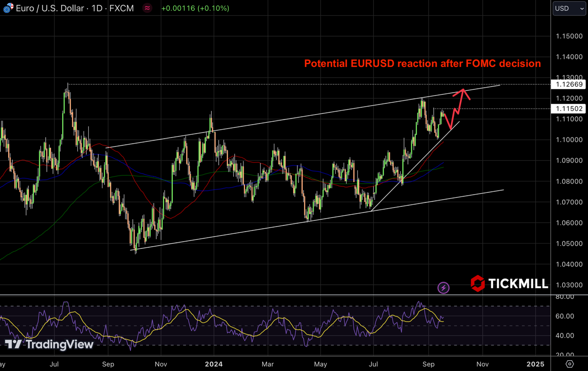The height and width of the screenshot is (371, 588).
Task: Click the 1.10000 price axis label
Action: tap(569, 140)
